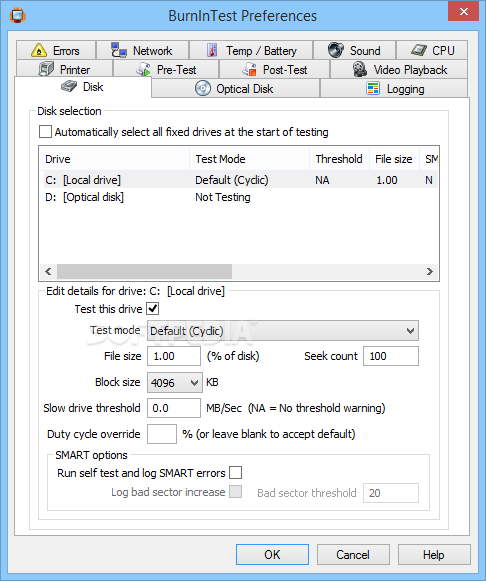Select the C: [Local drive] row
This screenshot has height=581, width=486.
239,180
